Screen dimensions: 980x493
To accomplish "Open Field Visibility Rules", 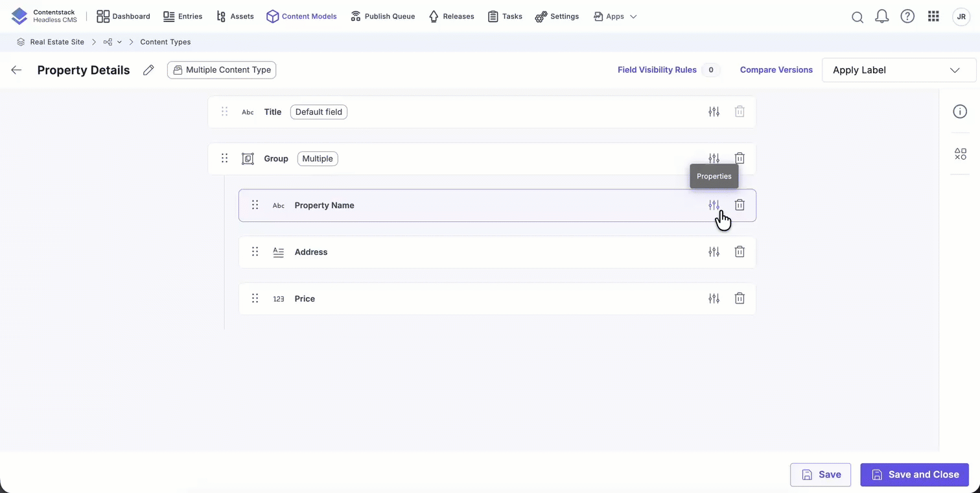I will 657,69.
